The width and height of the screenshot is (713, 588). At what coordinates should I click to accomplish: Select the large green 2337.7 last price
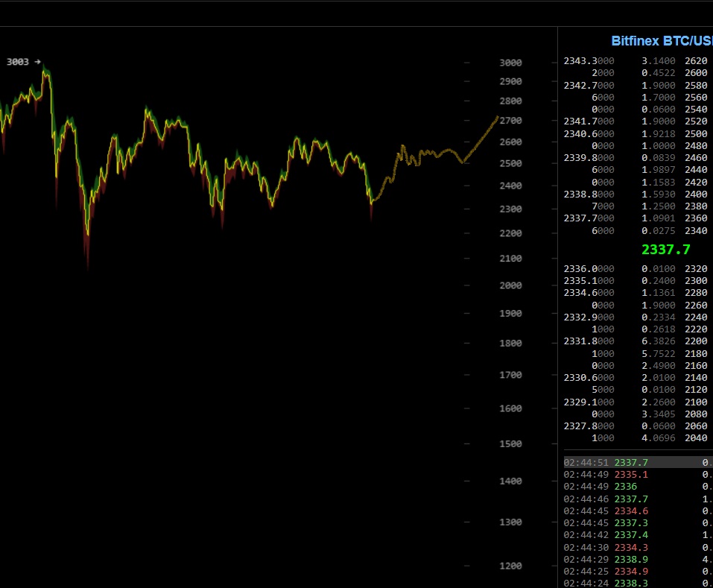tap(666, 249)
